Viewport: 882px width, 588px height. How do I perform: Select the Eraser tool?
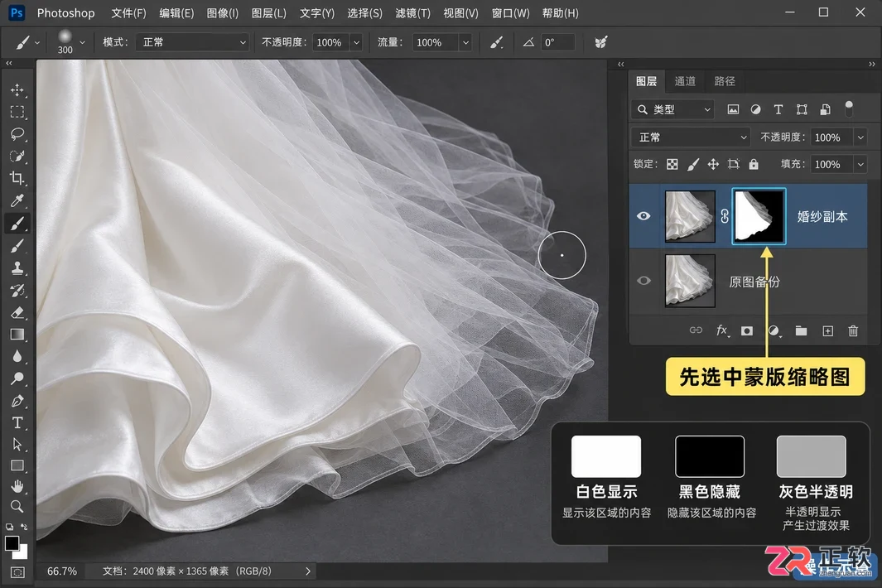pos(17,312)
